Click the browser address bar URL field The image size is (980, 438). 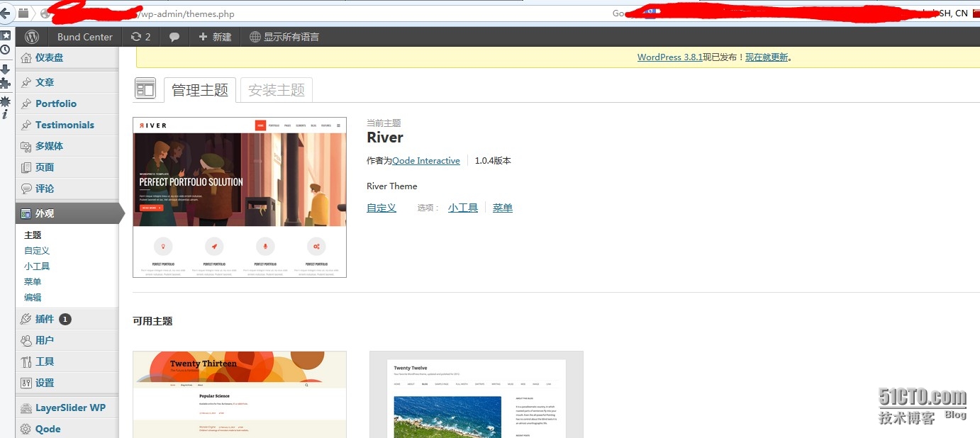click(319, 13)
